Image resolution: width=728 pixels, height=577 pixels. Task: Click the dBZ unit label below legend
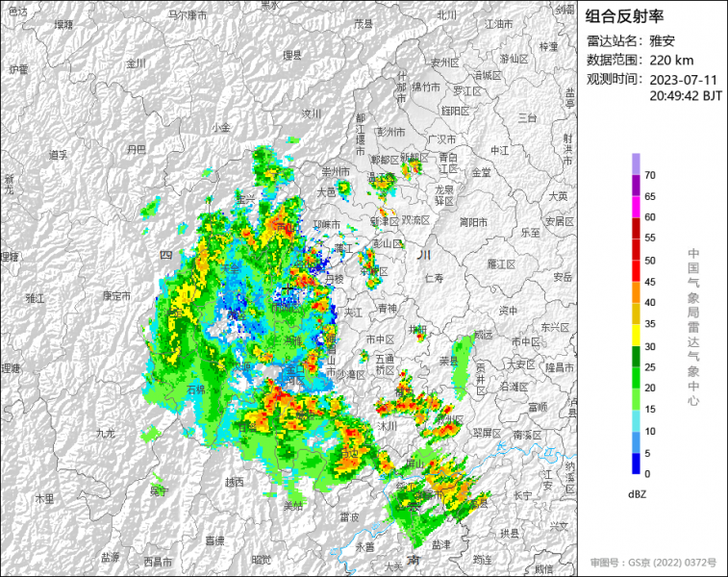point(637,493)
